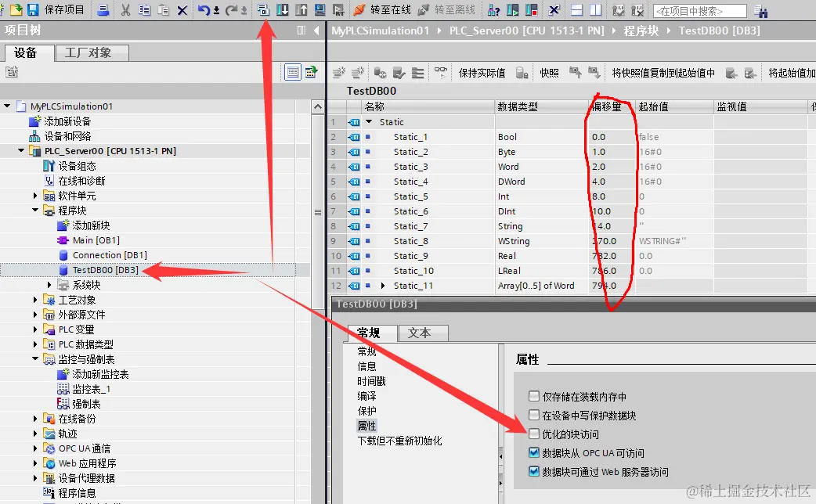Click the Save Project floppy disk icon

pyautogui.click(x=33, y=9)
